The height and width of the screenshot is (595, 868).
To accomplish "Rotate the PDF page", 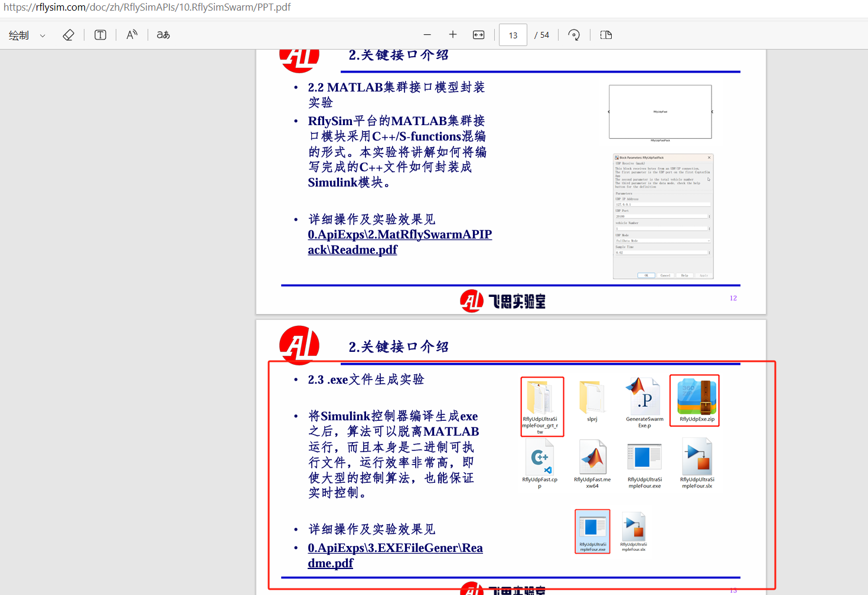I will pyautogui.click(x=574, y=35).
